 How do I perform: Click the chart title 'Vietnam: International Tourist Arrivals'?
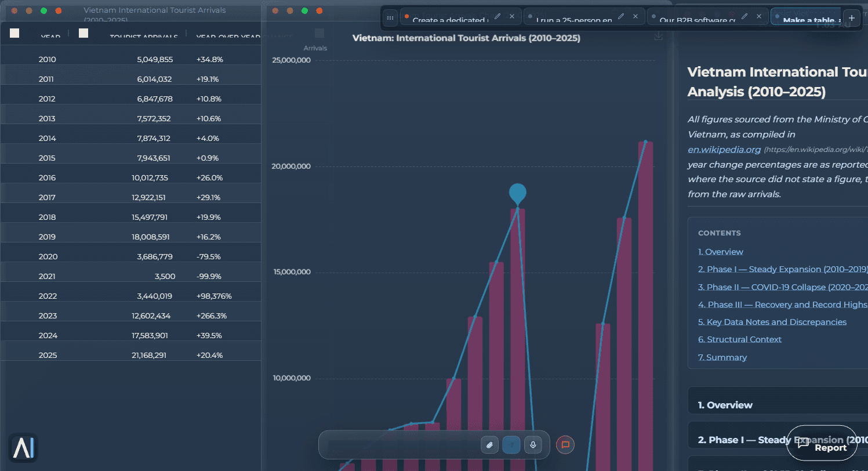466,38
